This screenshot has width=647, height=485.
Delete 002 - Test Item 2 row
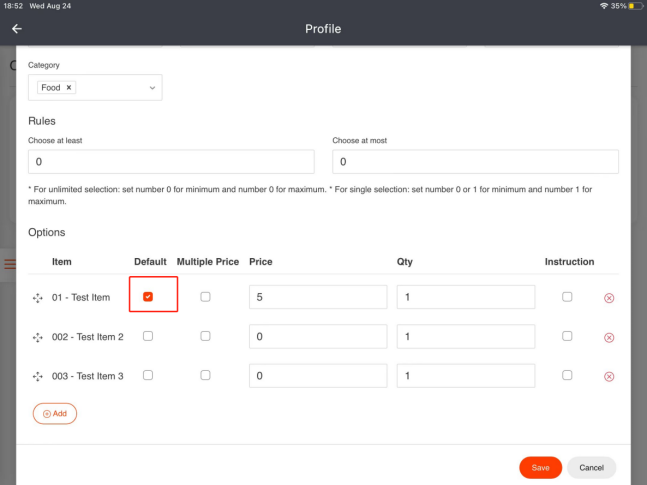click(609, 337)
